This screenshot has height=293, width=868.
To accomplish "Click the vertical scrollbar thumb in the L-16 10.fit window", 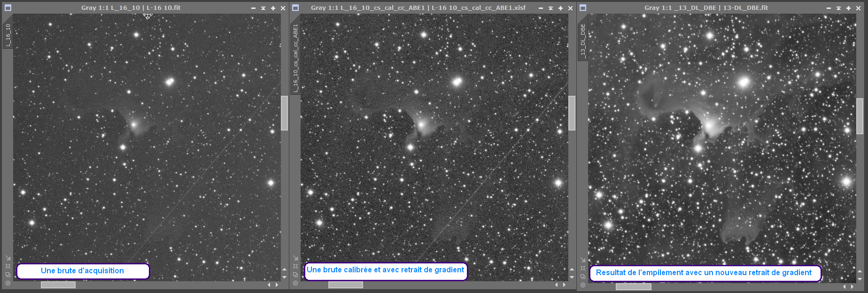I will 284,113.
